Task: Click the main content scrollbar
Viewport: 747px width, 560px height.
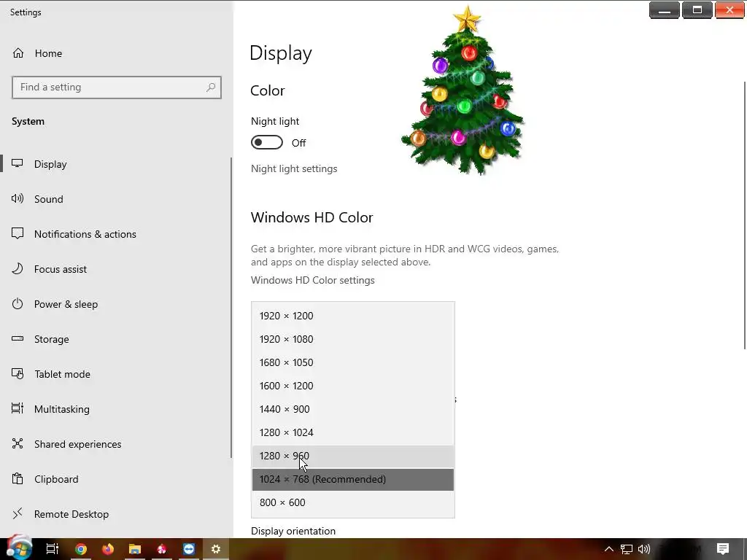Action: tap(745, 215)
